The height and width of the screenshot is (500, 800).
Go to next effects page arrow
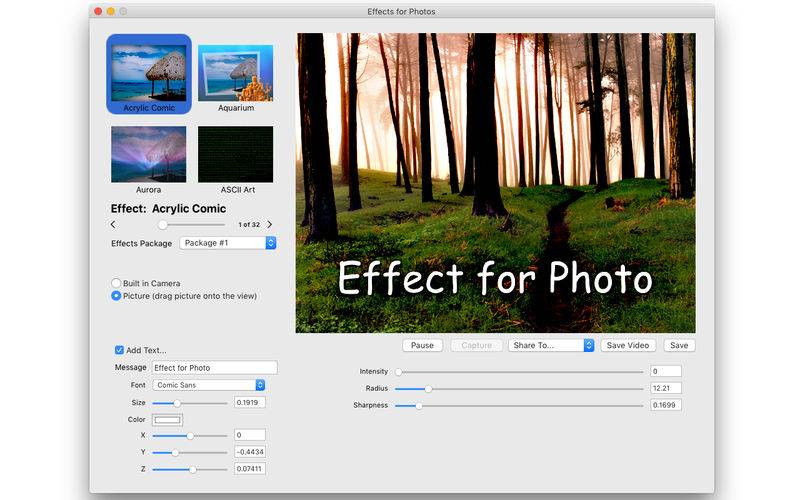[x=270, y=224]
